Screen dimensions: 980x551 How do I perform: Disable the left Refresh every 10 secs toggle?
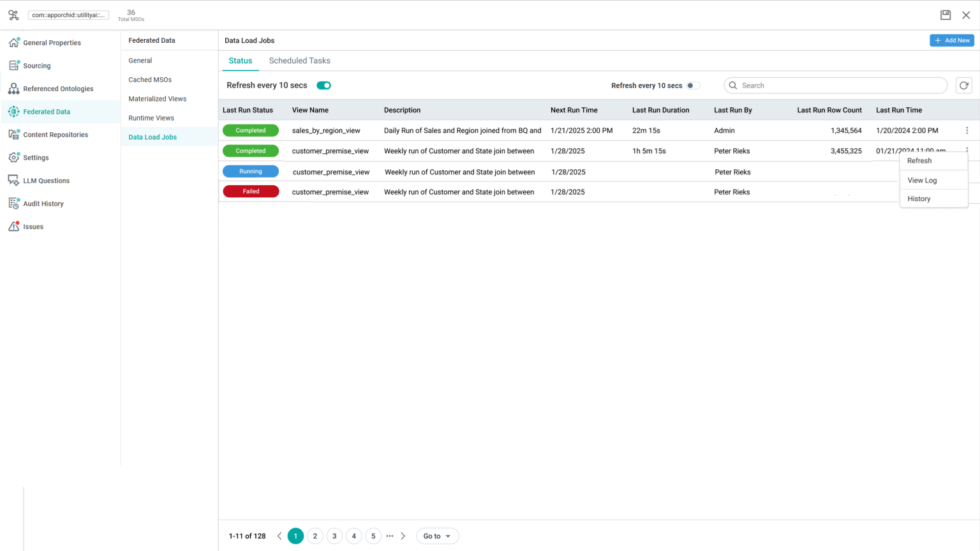click(x=323, y=86)
